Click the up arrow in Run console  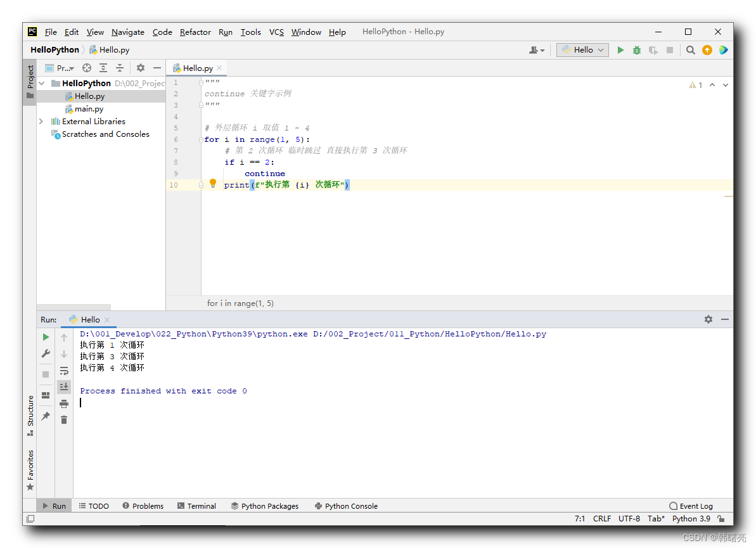pos(63,338)
